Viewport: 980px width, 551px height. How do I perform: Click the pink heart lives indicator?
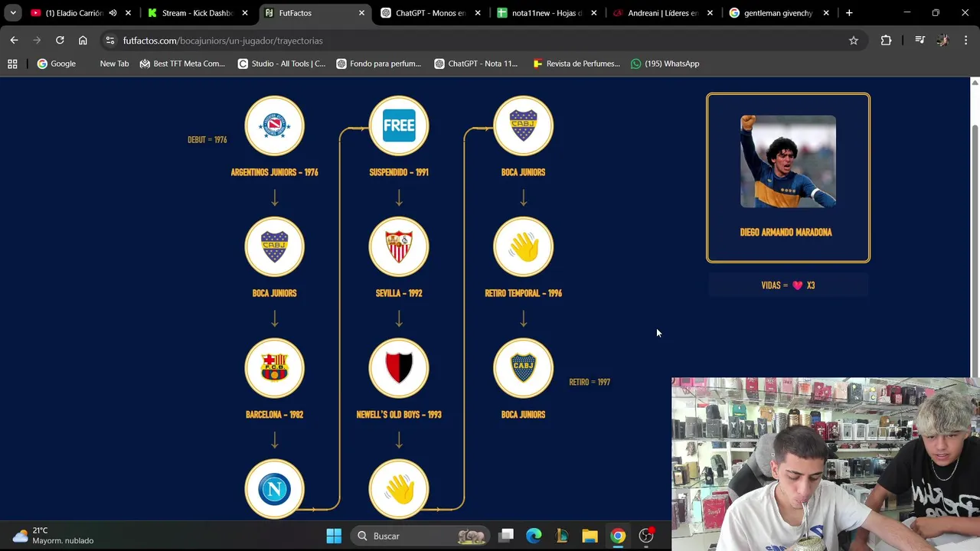[x=798, y=285]
